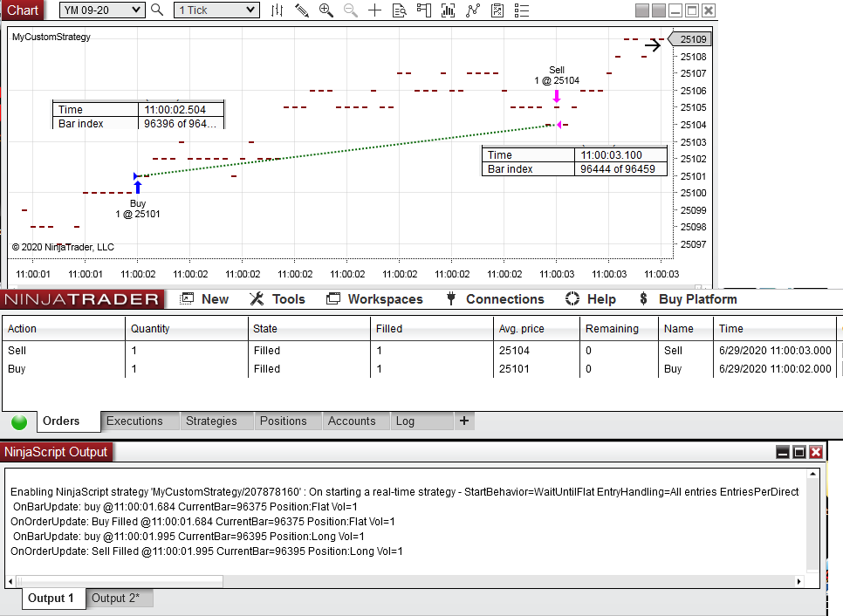Open the Connections menu
The width and height of the screenshot is (843, 616).
tap(495, 299)
